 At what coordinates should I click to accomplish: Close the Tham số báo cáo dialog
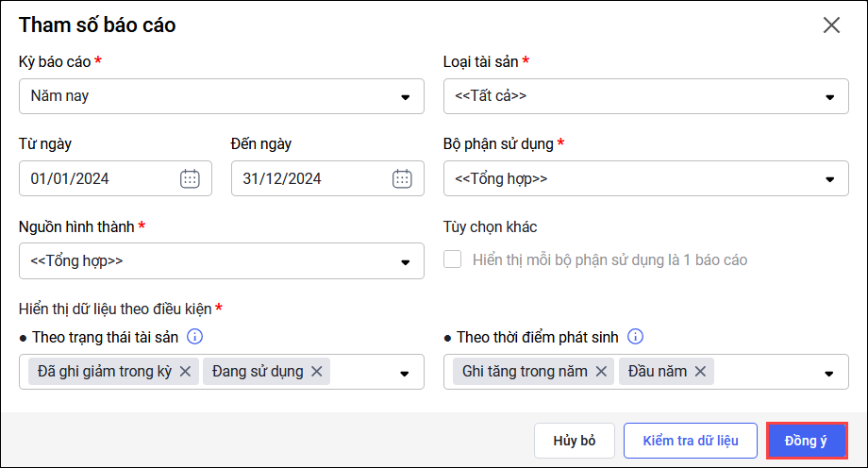click(831, 25)
